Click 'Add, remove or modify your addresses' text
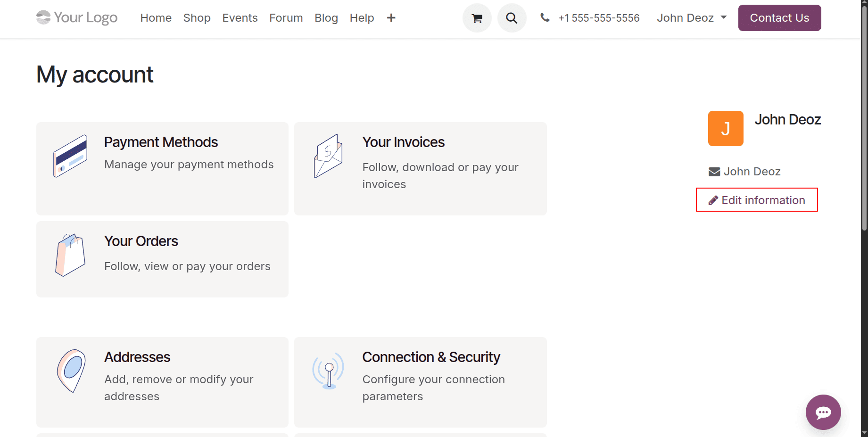The image size is (868, 437). [x=179, y=388]
